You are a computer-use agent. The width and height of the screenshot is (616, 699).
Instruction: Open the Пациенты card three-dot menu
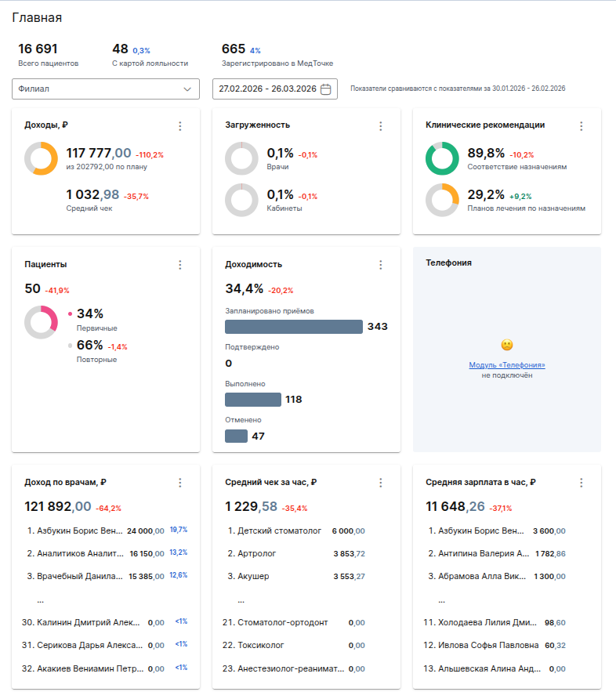point(180,266)
